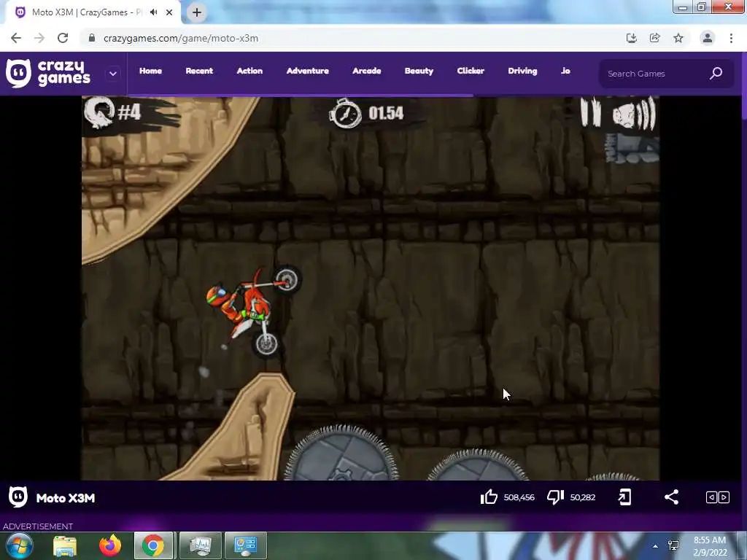This screenshot has width=747, height=560.
Task: Open Chrome profile menu
Action: pos(708,38)
